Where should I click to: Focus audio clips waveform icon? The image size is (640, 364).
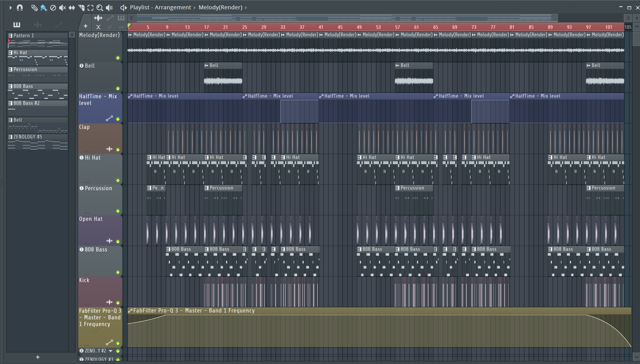click(98, 18)
